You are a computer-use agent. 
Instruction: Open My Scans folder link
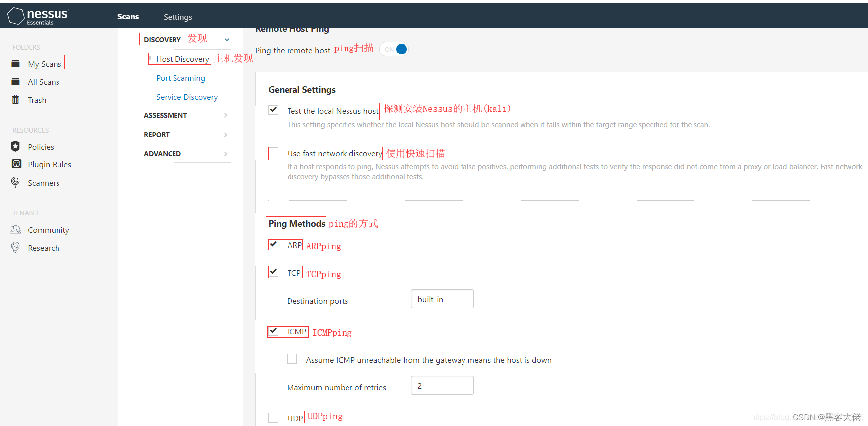tap(45, 64)
